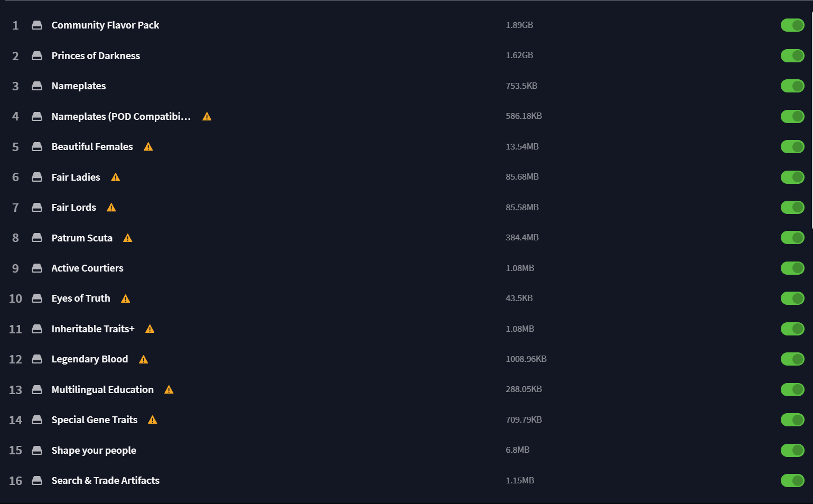Select the Shape your people mod row
Image resolution: width=813 pixels, height=504 pixels.
point(94,450)
